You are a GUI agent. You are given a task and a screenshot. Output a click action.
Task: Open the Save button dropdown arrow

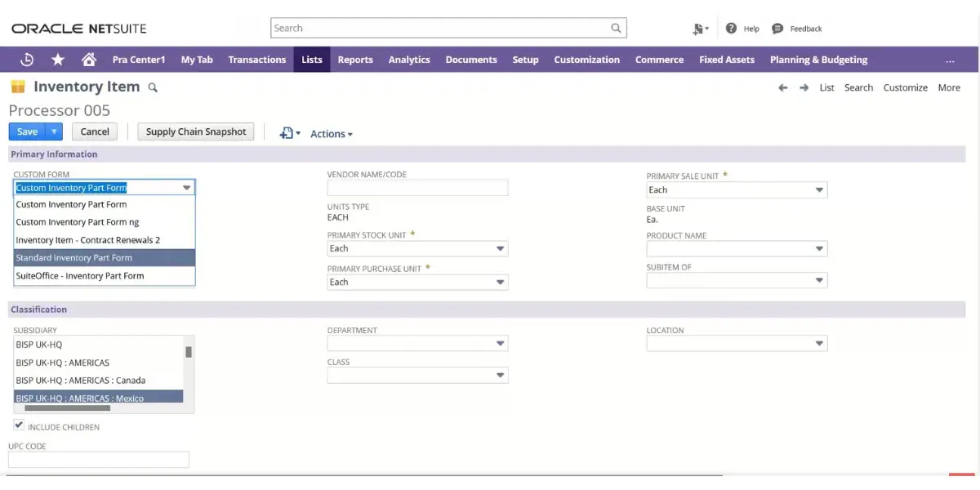pos(54,131)
